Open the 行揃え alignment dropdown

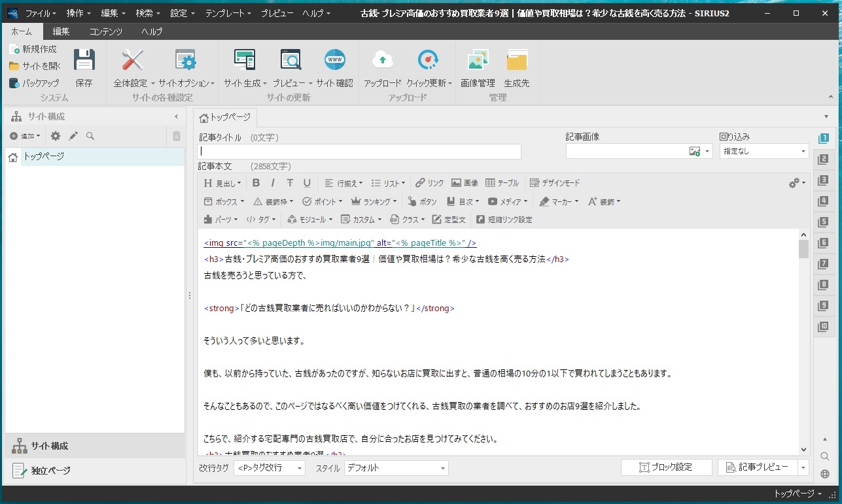coord(343,183)
